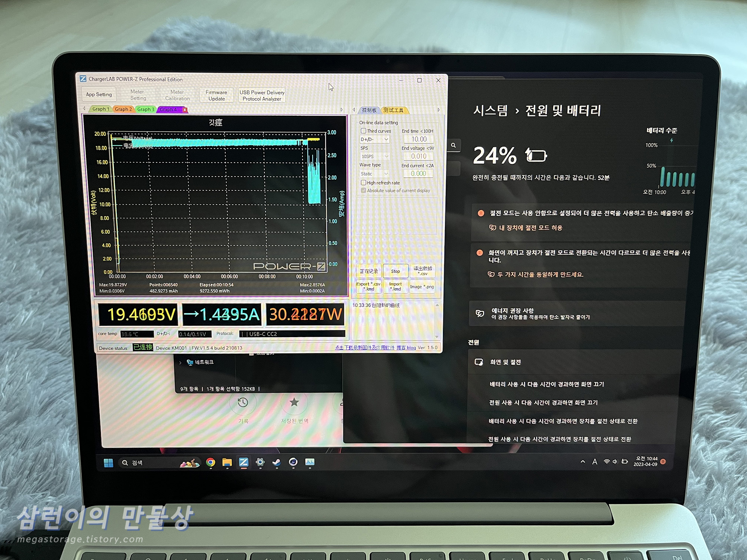Open Chrome from the taskbar
747x560 pixels.
coord(211,463)
